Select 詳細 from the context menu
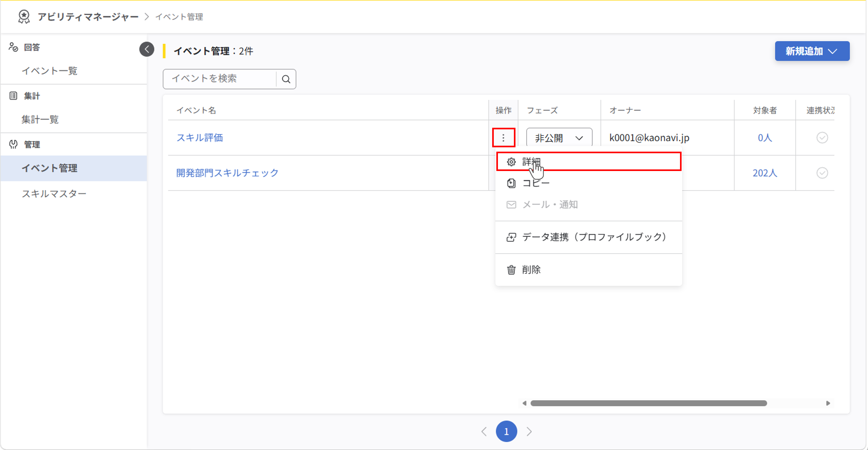 pyautogui.click(x=588, y=162)
